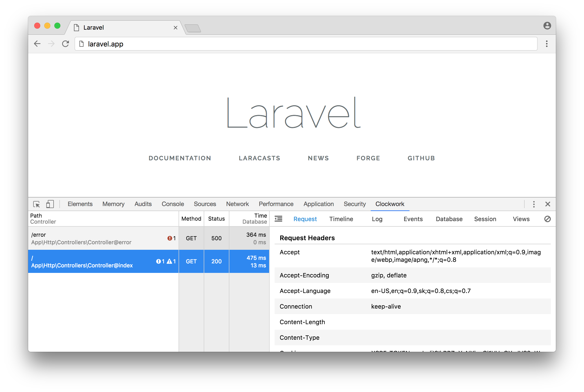Click the error count icon on the /error row

(170, 238)
